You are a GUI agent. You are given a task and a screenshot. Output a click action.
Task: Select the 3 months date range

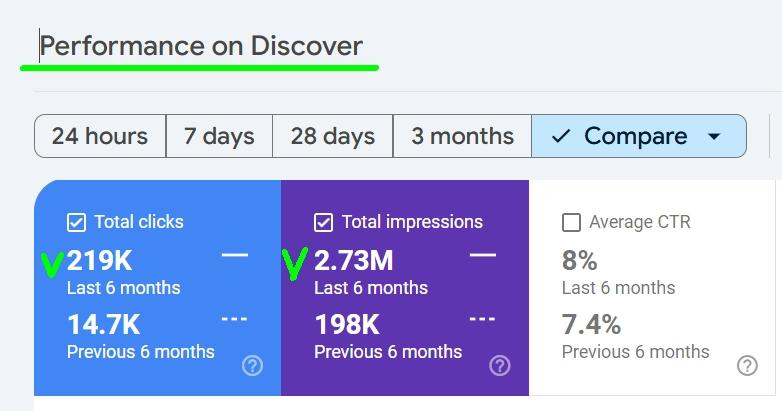tap(462, 136)
